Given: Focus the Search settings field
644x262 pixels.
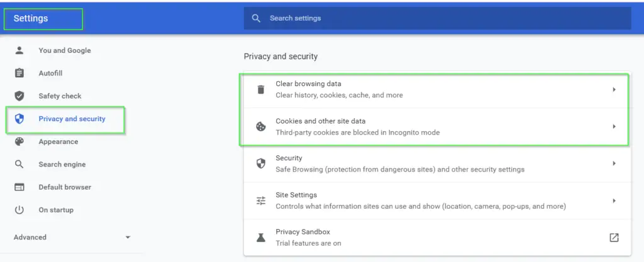Looking at the screenshot, I should 438,18.
